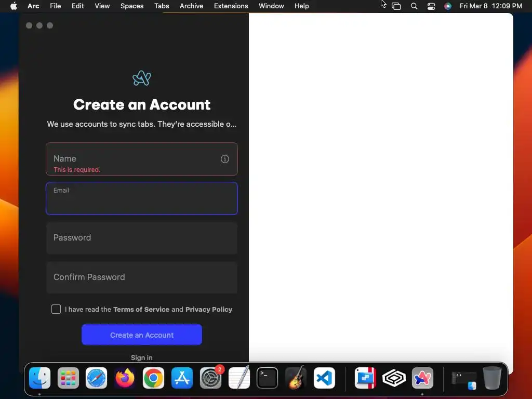Open Terminal from the Dock

pyautogui.click(x=268, y=378)
